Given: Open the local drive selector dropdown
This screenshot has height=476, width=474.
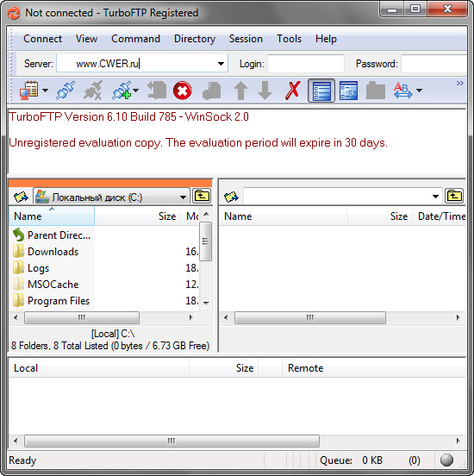Looking at the screenshot, I should (x=183, y=197).
